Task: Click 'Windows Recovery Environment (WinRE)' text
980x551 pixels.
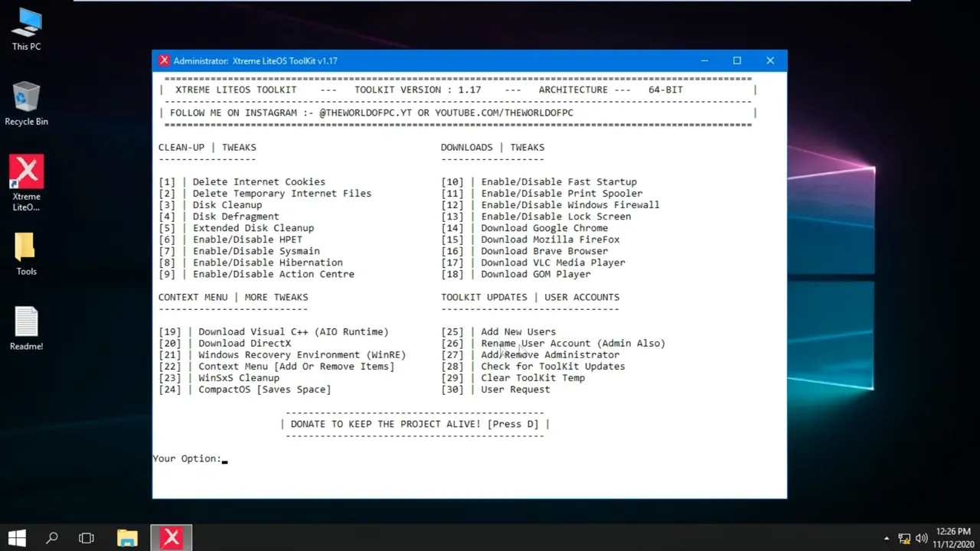Action: (302, 355)
